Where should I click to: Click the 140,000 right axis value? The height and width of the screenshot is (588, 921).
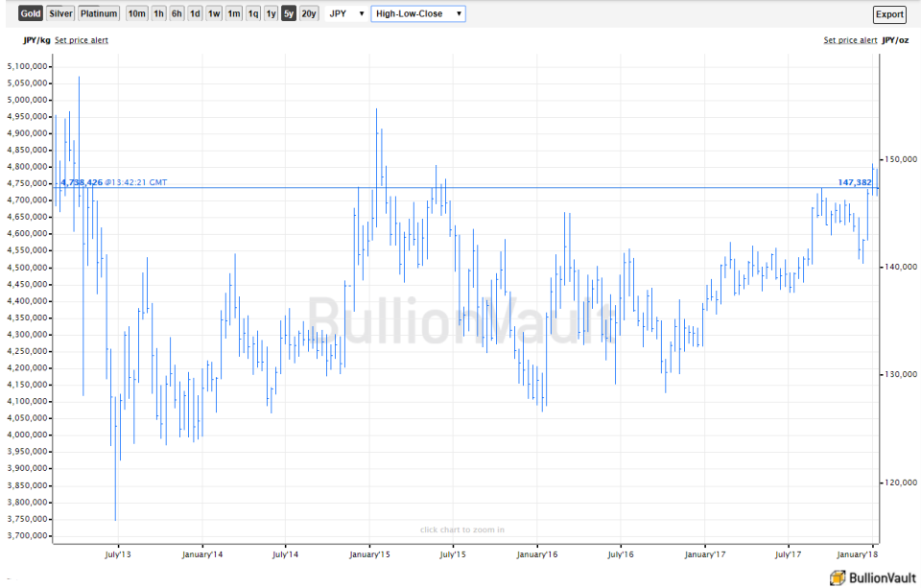point(901,267)
